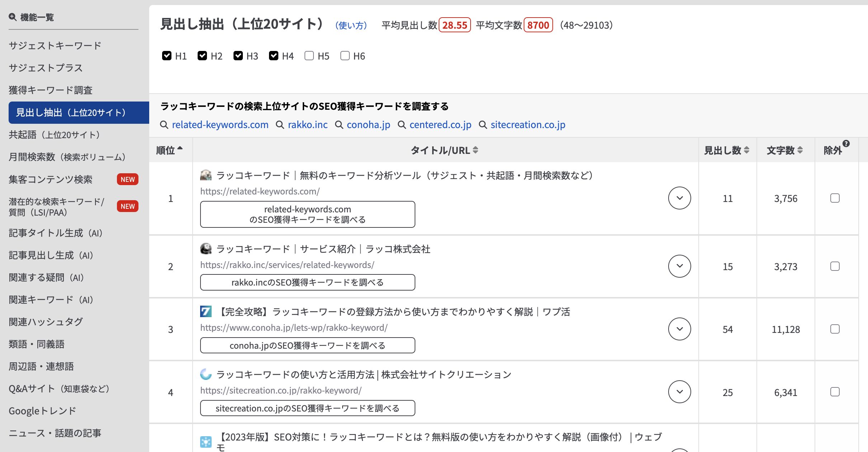
Task: Open URL https://related-keywords.com/
Action: pyautogui.click(x=260, y=191)
